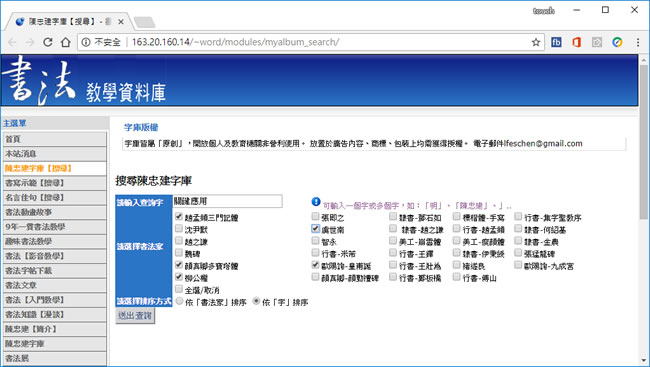Select 依「字」排序 radio button
This screenshot has height=367, width=650.
pos(256,301)
